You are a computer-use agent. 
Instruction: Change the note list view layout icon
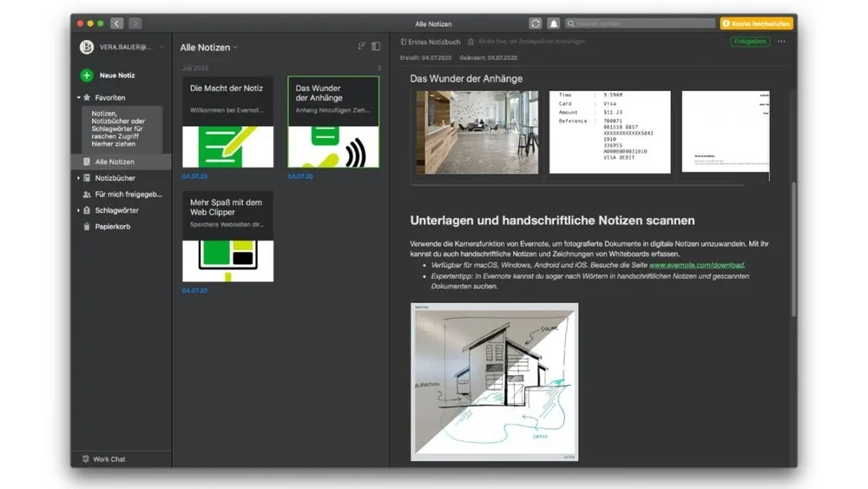point(376,47)
